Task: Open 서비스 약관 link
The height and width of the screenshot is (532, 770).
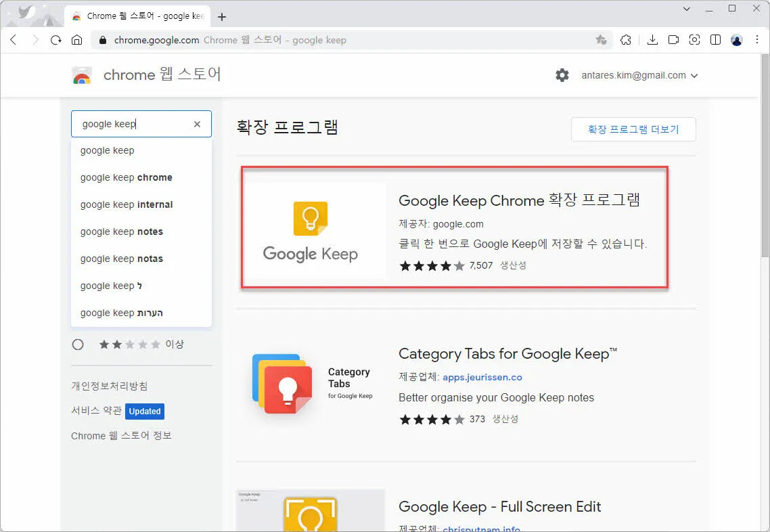Action: pyautogui.click(x=96, y=411)
